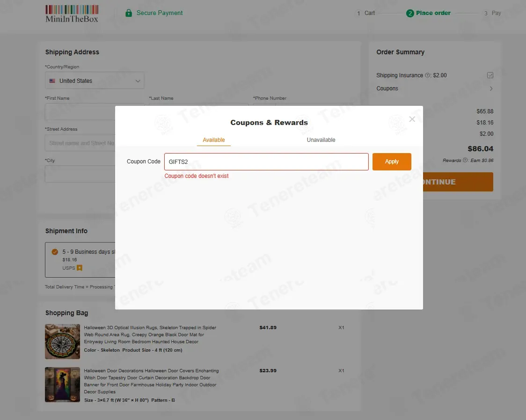Close the Coupons & Rewards dialog

click(412, 119)
